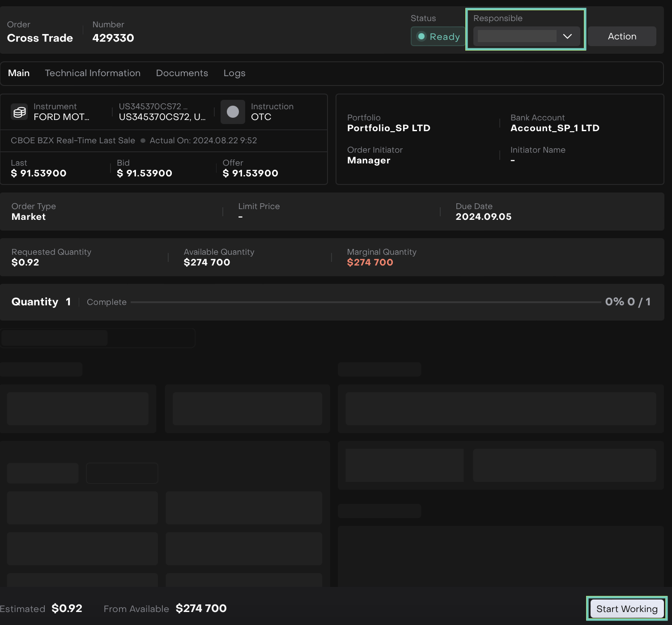Click the Ready status badge
672x625 pixels.
[x=438, y=36]
